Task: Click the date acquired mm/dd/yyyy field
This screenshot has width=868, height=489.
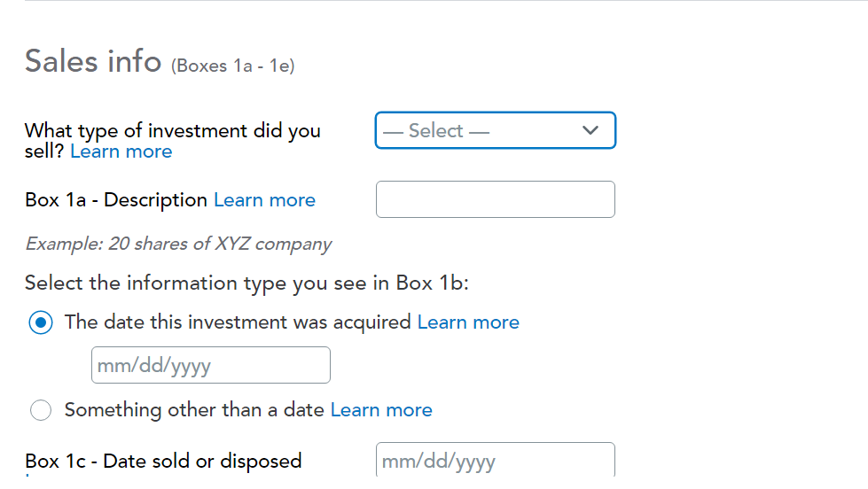Action: coord(210,365)
